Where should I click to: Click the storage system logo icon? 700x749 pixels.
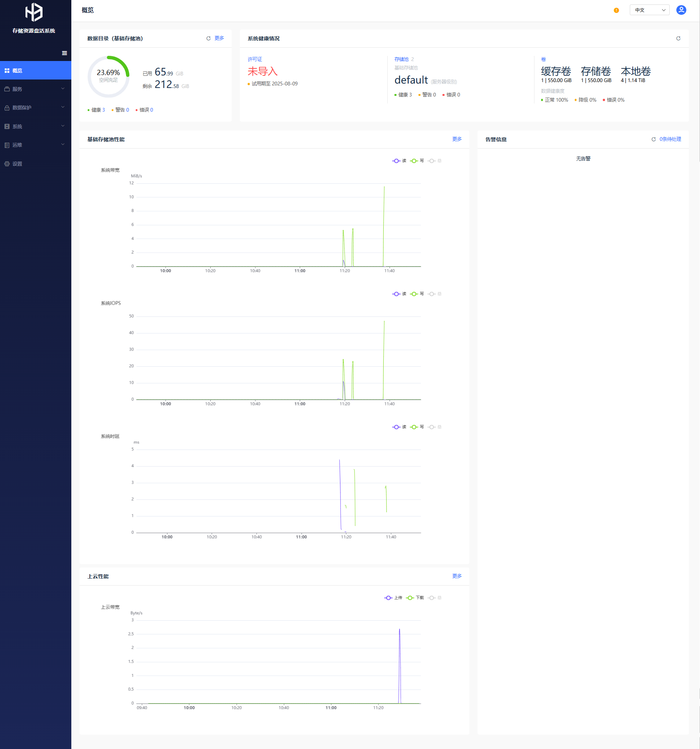click(x=34, y=12)
